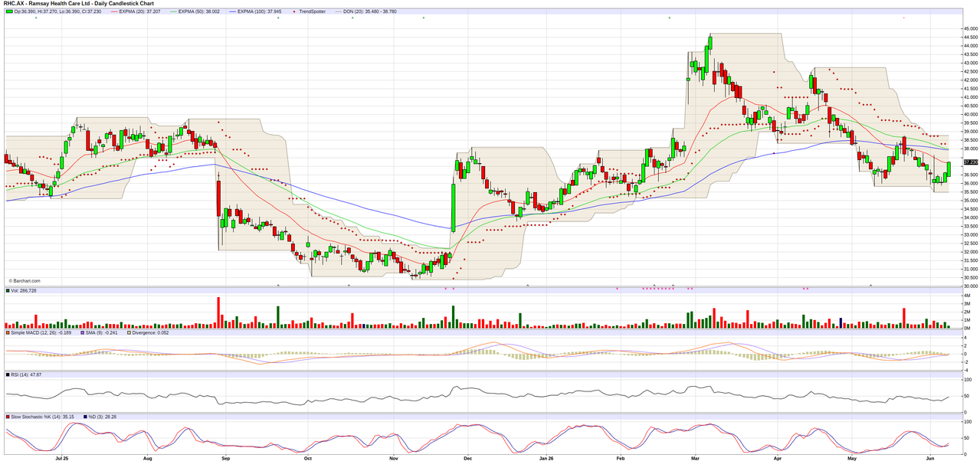Click the 'Aug' date axis label
This screenshot has height=471, width=980.
tap(148, 459)
